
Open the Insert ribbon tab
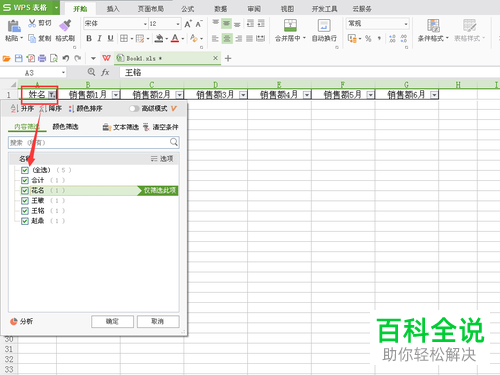[113, 9]
